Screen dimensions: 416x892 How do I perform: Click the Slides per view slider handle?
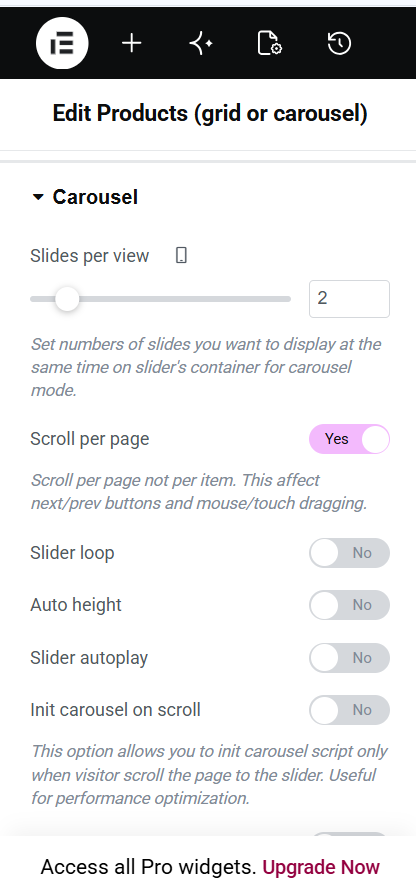point(67,299)
